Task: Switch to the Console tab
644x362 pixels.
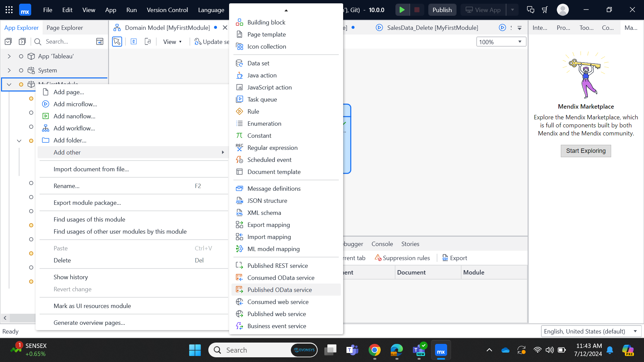Action: tap(382, 244)
